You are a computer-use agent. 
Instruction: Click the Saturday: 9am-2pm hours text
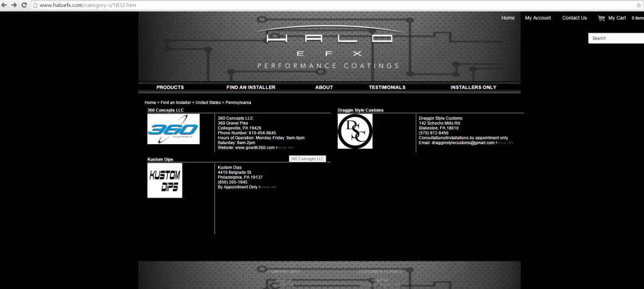point(236,143)
